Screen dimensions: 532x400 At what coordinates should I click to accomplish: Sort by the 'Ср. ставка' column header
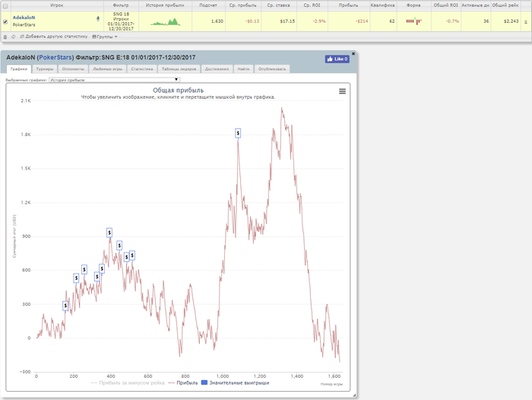point(278,5)
